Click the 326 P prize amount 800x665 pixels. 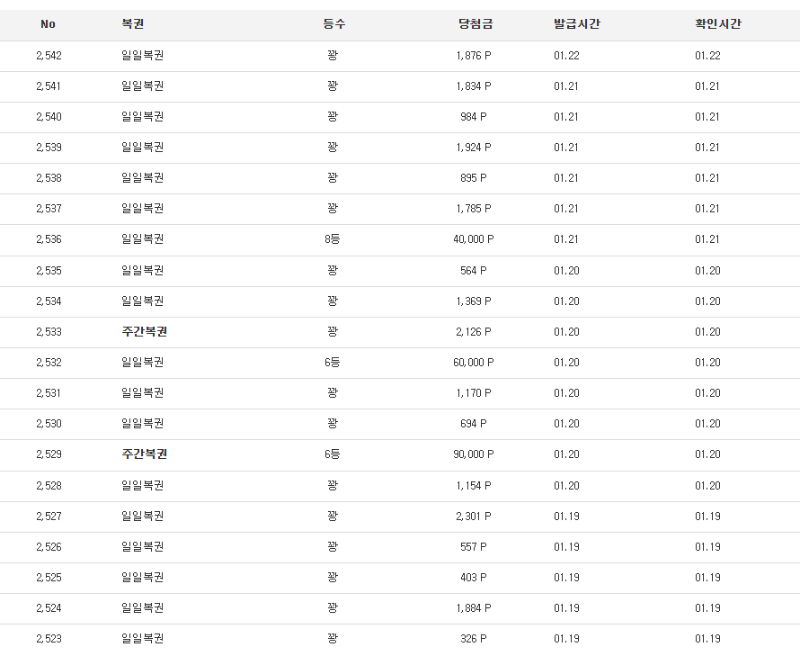click(x=473, y=638)
